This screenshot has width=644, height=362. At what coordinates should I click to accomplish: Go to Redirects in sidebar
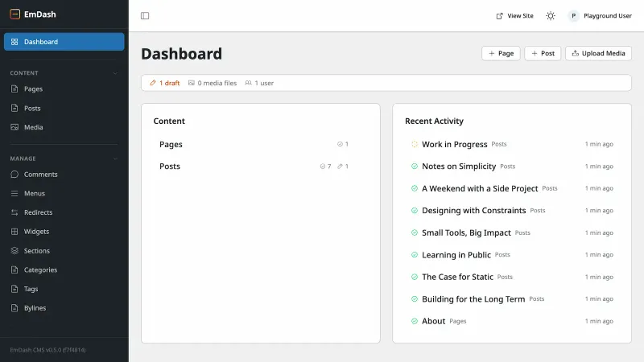point(38,212)
